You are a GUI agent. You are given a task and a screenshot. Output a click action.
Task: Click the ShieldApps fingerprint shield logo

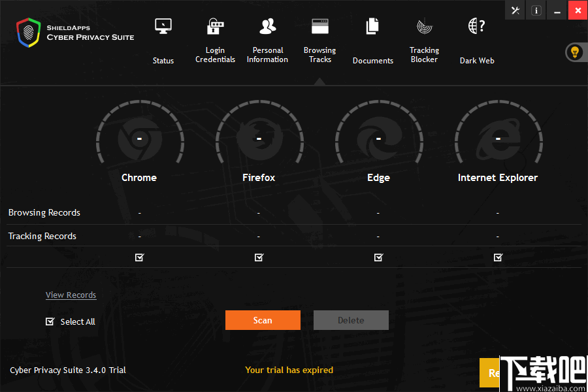pyautogui.click(x=28, y=33)
